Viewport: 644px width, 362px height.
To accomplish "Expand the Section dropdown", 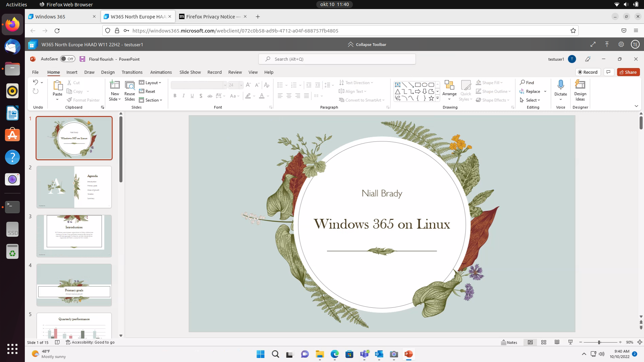I will (x=151, y=100).
